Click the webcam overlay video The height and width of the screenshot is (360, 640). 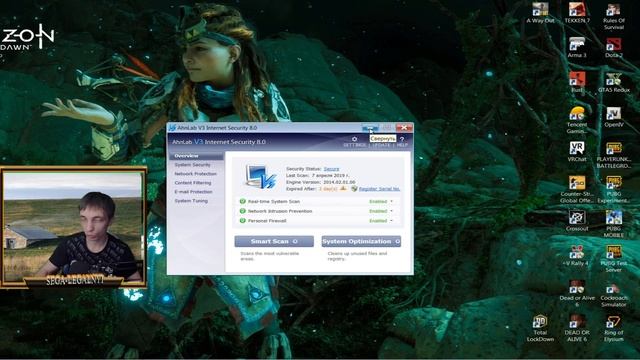(73, 227)
